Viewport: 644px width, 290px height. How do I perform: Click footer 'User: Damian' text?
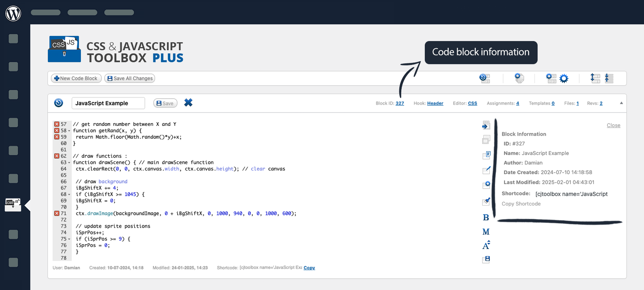tap(66, 268)
